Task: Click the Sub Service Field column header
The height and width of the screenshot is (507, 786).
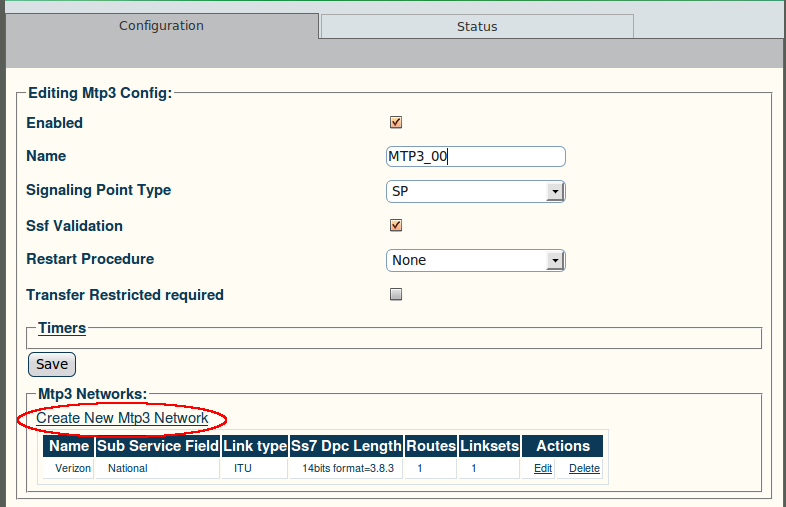Action: (157, 446)
